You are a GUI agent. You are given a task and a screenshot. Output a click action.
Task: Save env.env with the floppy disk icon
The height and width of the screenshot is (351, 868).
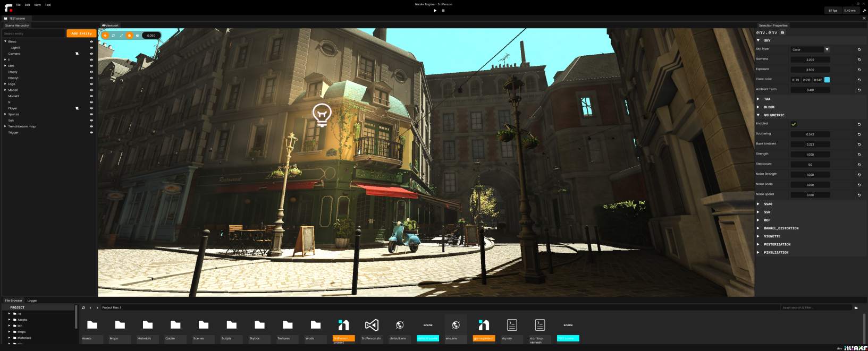pos(782,32)
